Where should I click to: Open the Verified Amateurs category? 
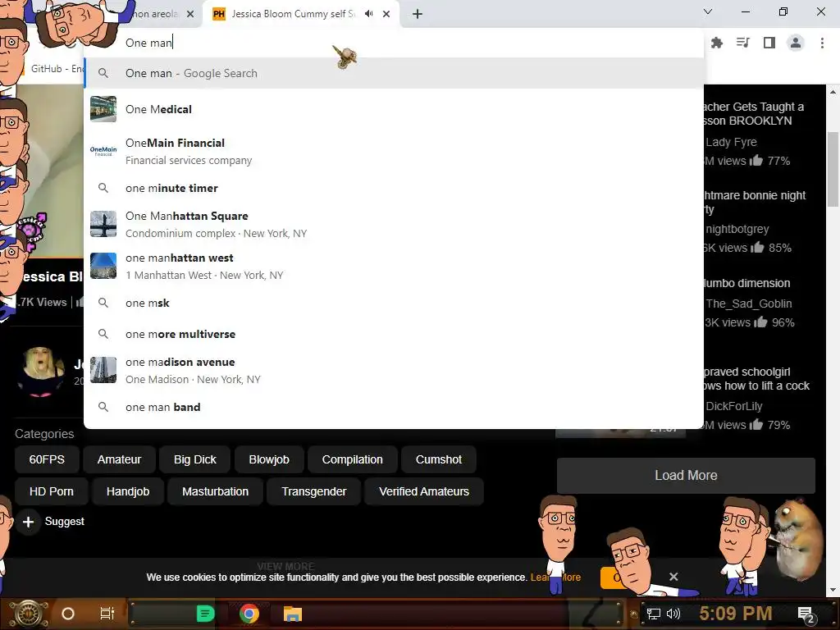pos(424,491)
